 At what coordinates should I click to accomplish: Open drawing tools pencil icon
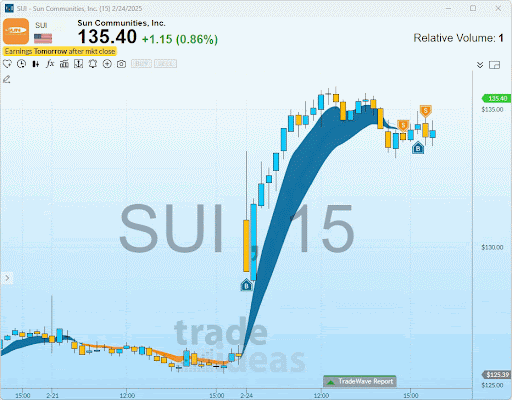pos(7,79)
